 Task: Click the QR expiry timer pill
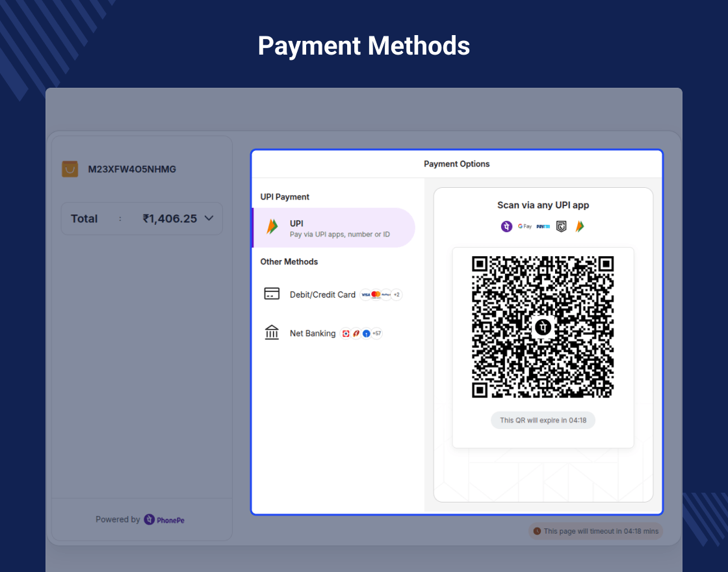click(x=543, y=420)
